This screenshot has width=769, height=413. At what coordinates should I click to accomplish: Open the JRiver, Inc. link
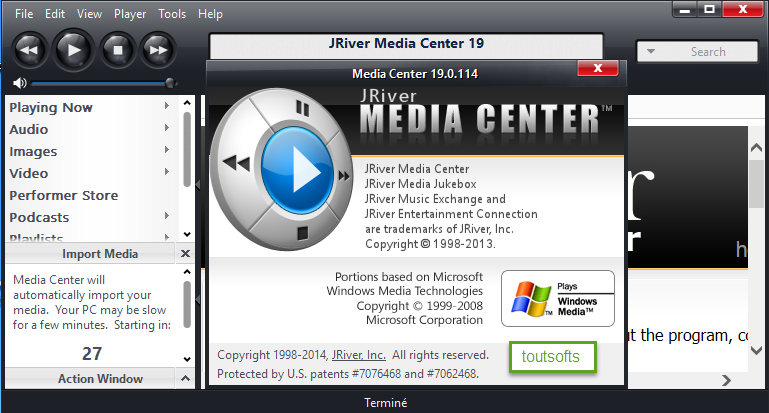coord(359,355)
